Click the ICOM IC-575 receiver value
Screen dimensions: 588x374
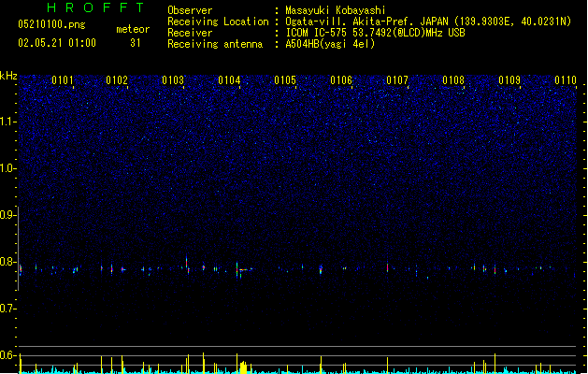click(x=376, y=33)
